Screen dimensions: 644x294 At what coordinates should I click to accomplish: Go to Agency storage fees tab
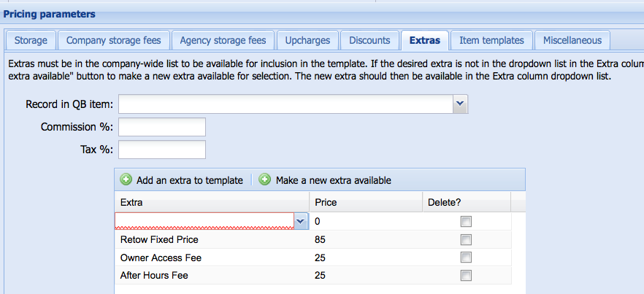[223, 41]
